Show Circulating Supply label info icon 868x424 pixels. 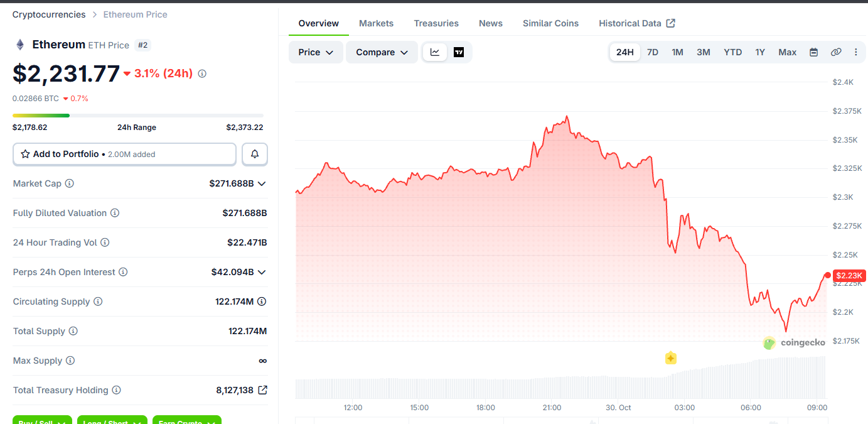click(98, 302)
